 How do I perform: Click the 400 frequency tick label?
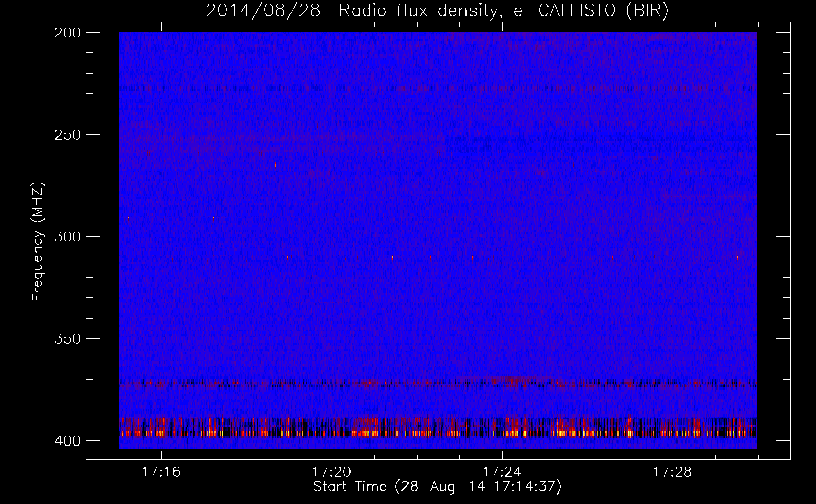point(67,441)
